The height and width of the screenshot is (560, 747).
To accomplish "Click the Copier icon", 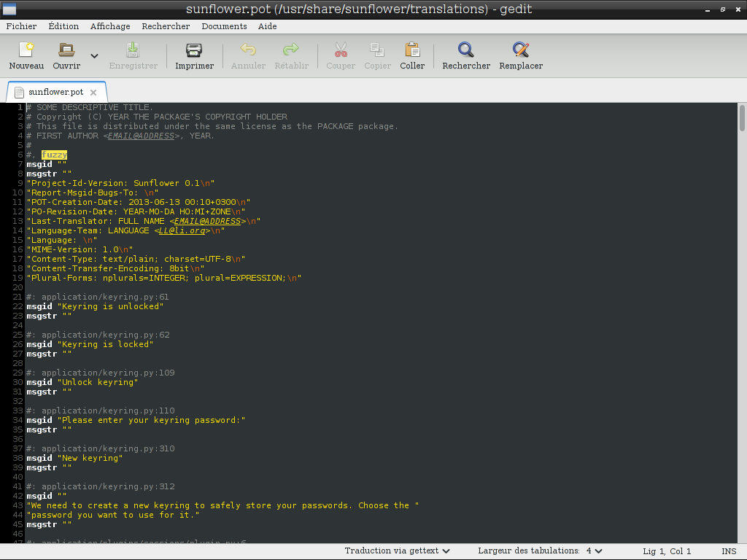I will click(377, 50).
